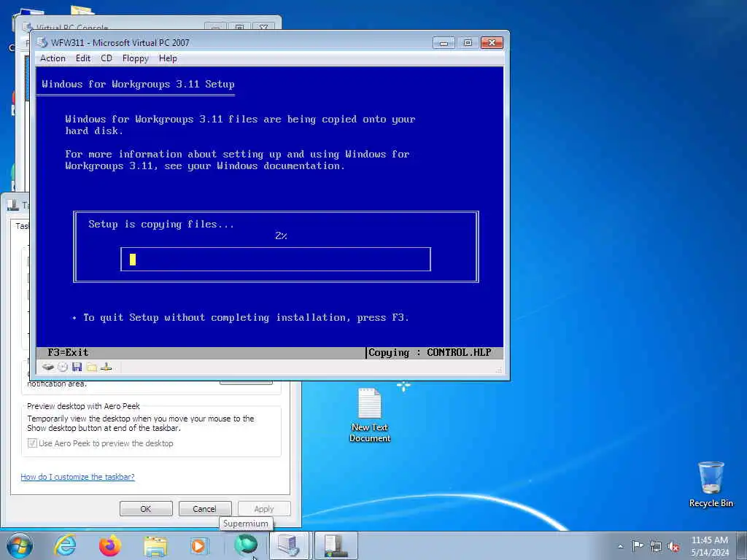The image size is (747, 560).
Task: Launch Internet Explorer from the taskbar
Action: (65, 545)
